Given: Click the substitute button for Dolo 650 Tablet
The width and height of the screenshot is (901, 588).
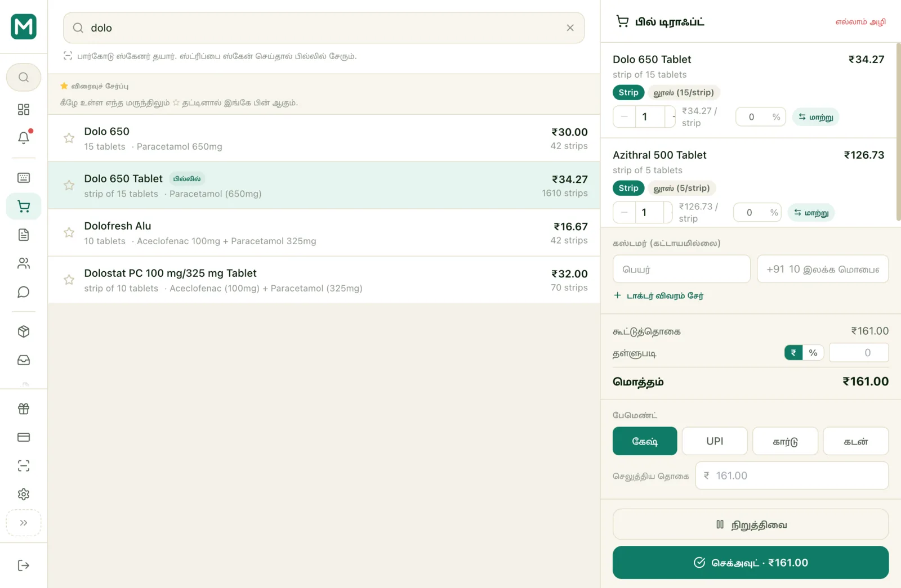Looking at the screenshot, I should (x=815, y=117).
